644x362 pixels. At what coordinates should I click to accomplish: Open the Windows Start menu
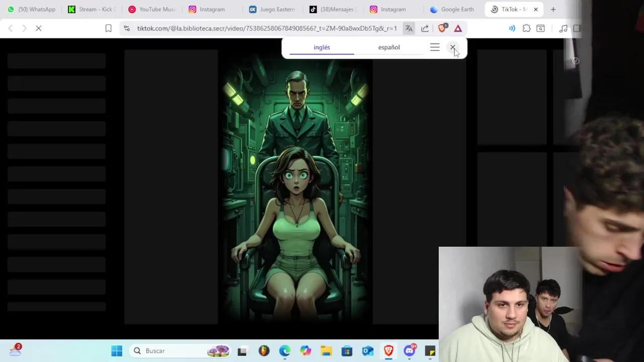coord(117,351)
